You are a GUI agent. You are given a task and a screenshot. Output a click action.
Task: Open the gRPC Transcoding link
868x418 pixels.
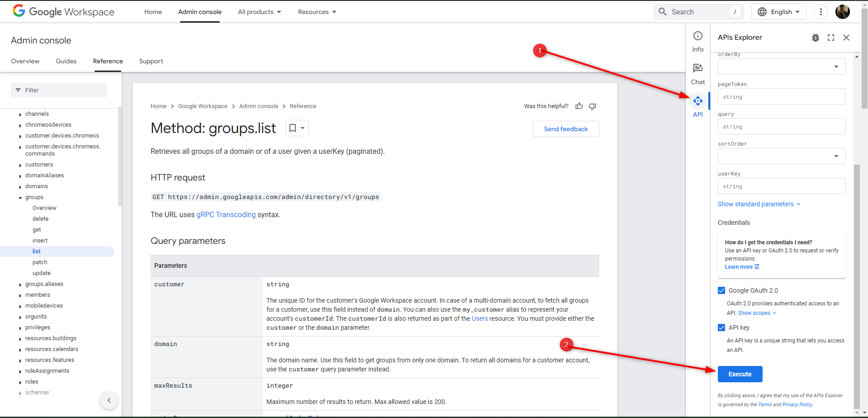(x=226, y=214)
